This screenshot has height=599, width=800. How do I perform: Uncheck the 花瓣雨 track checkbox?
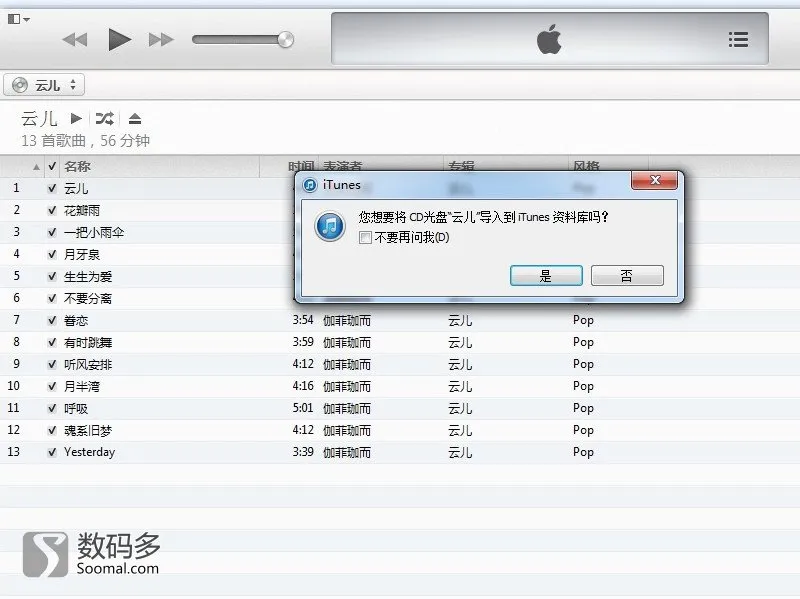[52, 210]
